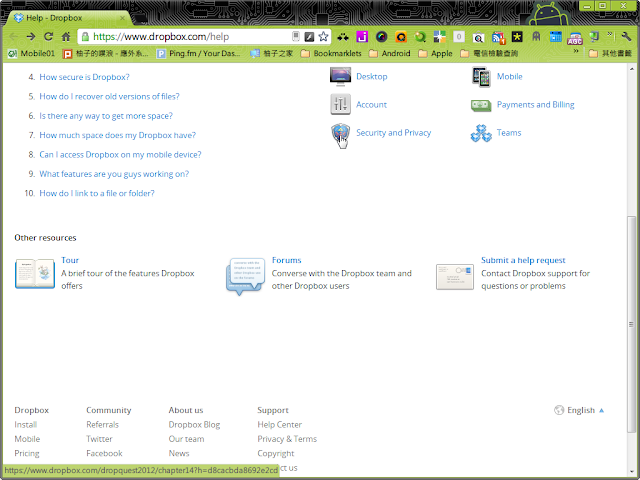The image size is (640, 480).
Task: Expand hidden bookmarks overflow chevron
Action: point(576,52)
